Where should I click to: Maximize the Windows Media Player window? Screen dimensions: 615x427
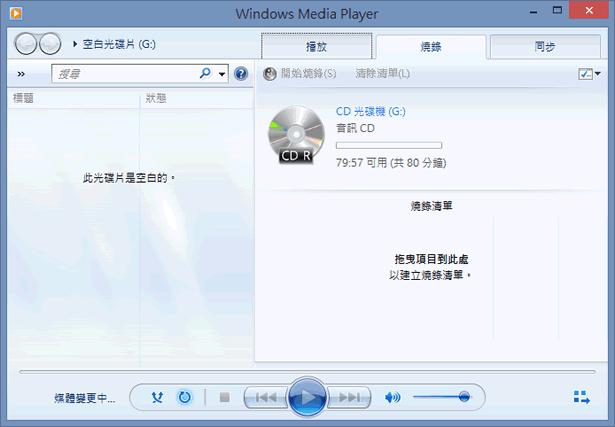(557, 11)
